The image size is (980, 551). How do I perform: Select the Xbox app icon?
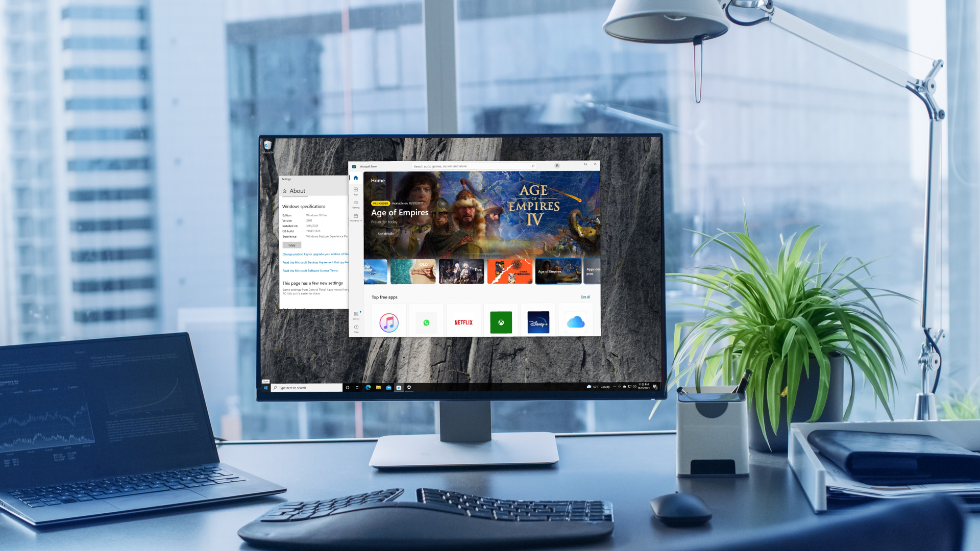(x=501, y=322)
